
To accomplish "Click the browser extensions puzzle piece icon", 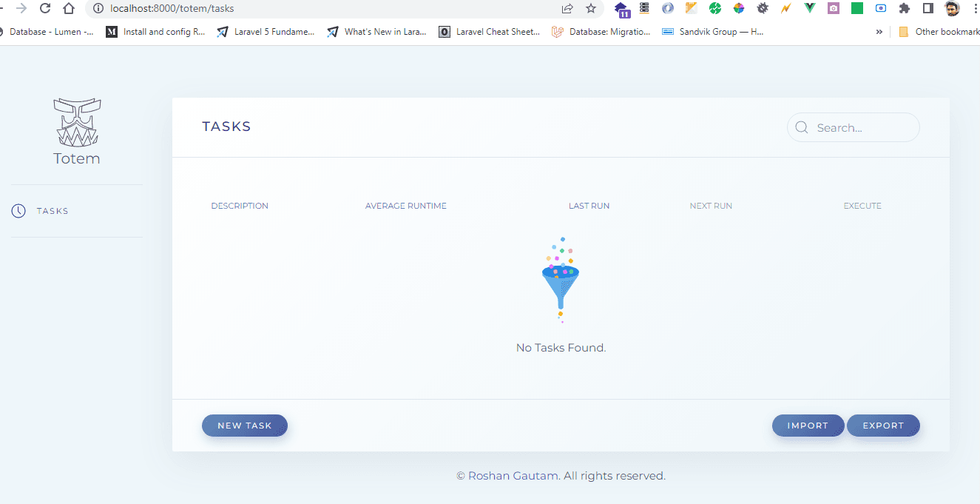I will (904, 8).
